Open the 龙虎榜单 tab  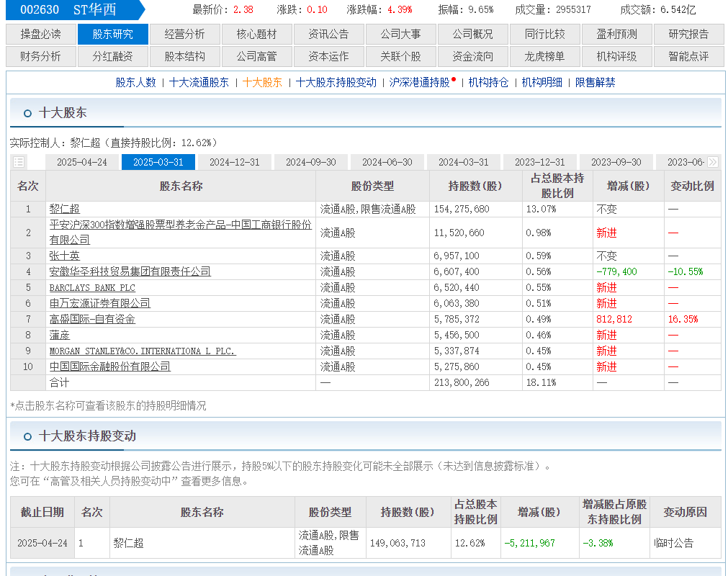[544, 56]
